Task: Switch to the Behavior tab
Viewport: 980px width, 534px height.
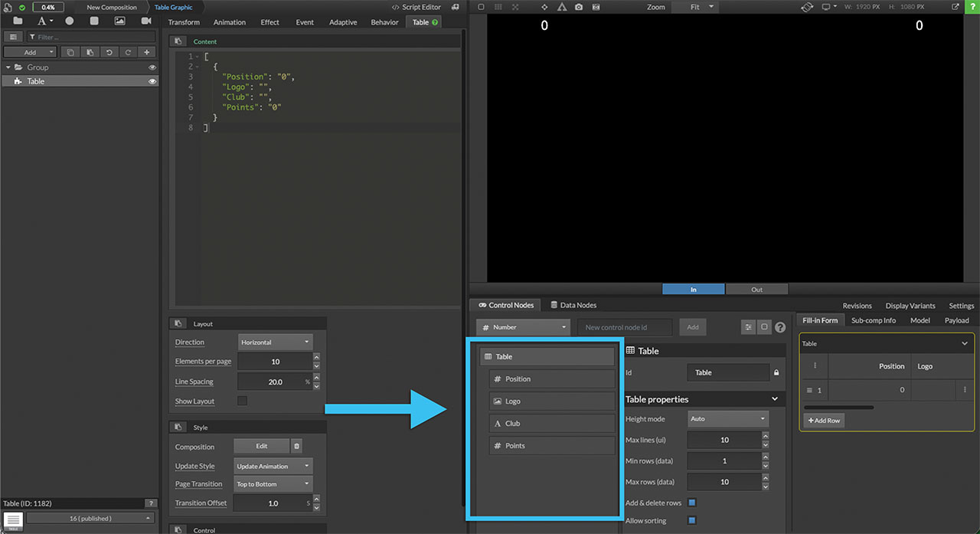Action: (x=385, y=22)
